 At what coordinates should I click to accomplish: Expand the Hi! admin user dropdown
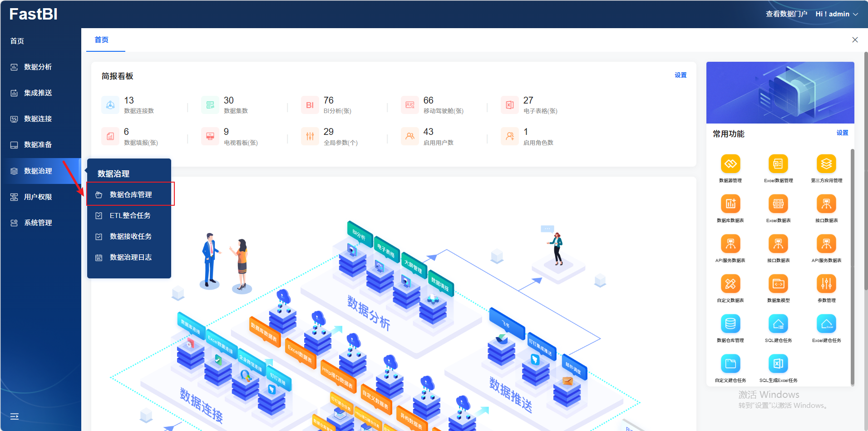pos(836,14)
